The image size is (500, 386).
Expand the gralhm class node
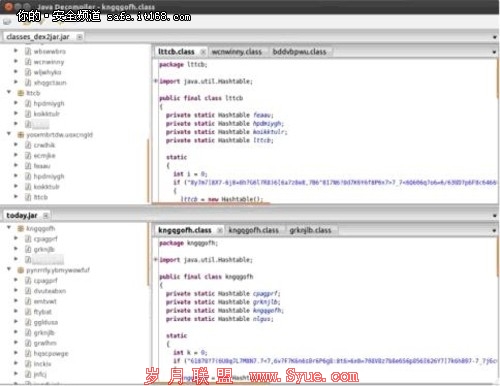[16, 343]
